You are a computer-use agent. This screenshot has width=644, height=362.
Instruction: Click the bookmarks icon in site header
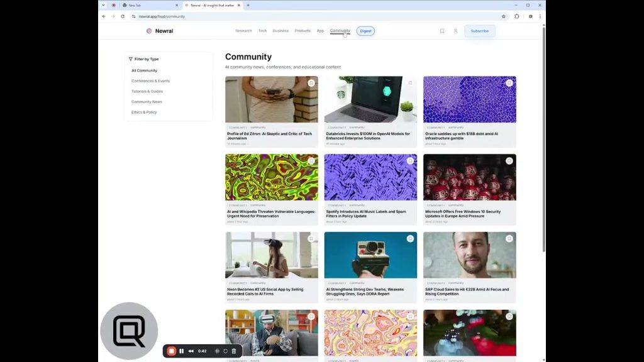[442, 31]
